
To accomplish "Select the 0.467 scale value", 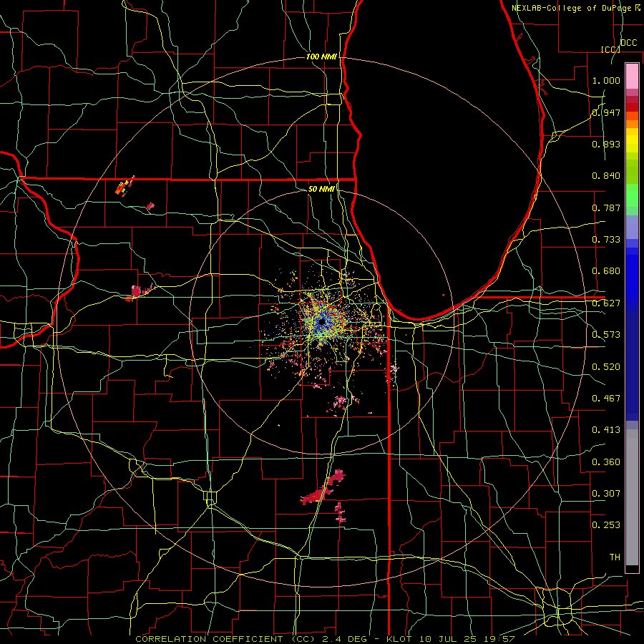I will (606, 399).
